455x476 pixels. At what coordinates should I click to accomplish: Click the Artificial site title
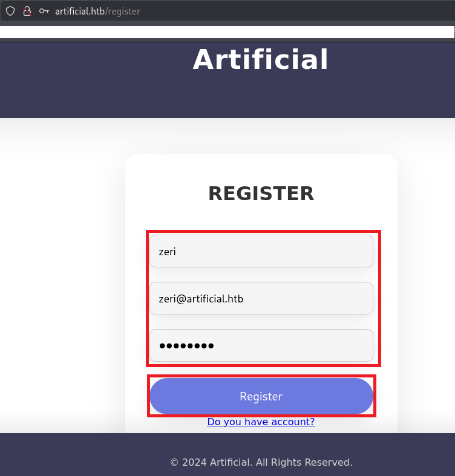coord(261,60)
